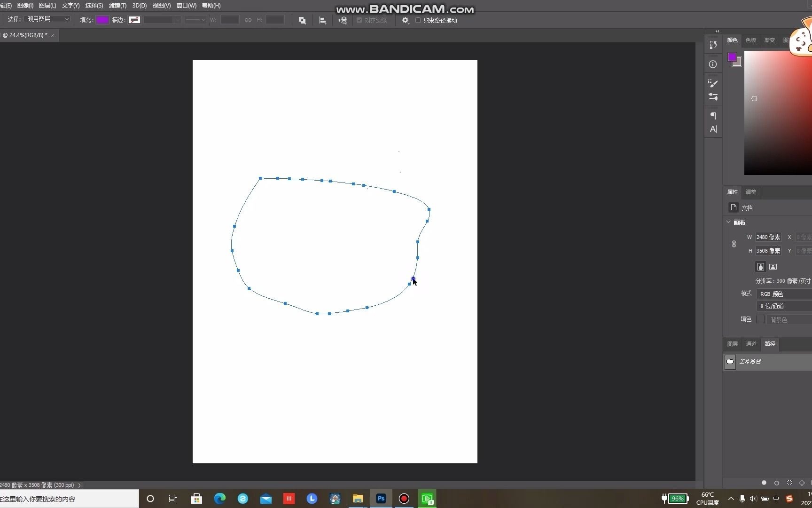Open the path operations icon
Viewport: 812px width, 508px height.
[x=302, y=20]
